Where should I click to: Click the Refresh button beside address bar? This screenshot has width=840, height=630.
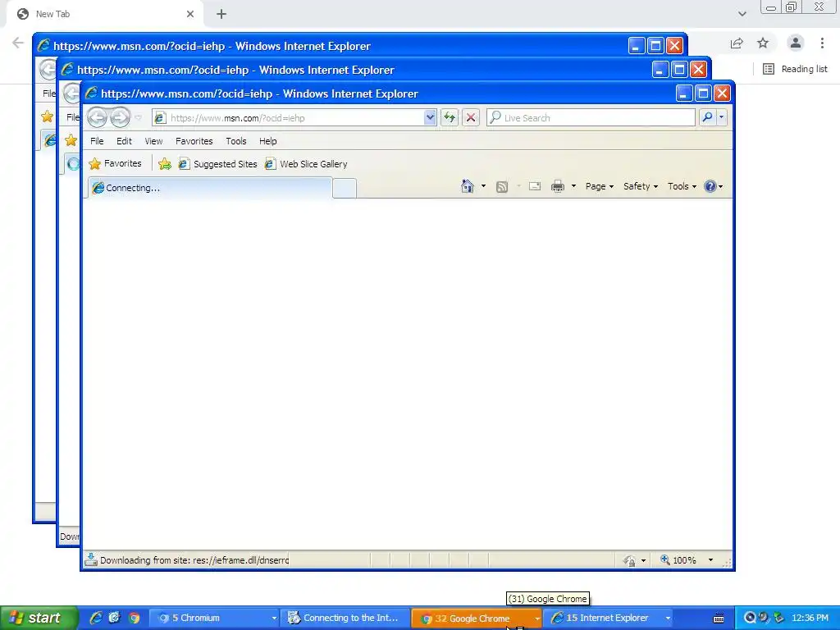(449, 117)
